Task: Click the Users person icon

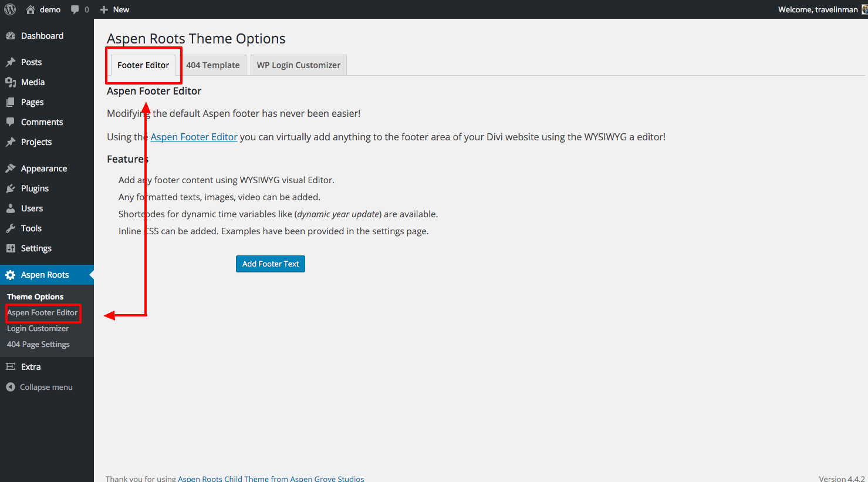Action: (x=11, y=208)
